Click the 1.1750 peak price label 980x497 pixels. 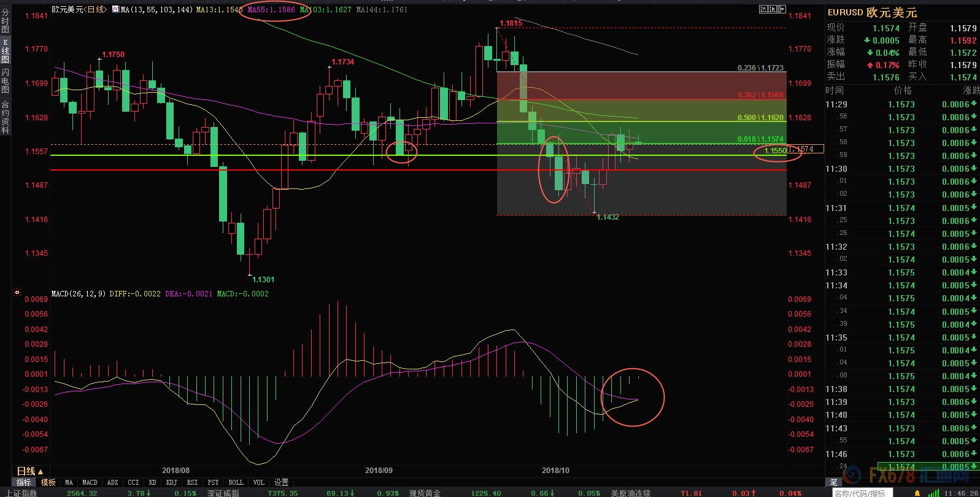(113, 55)
